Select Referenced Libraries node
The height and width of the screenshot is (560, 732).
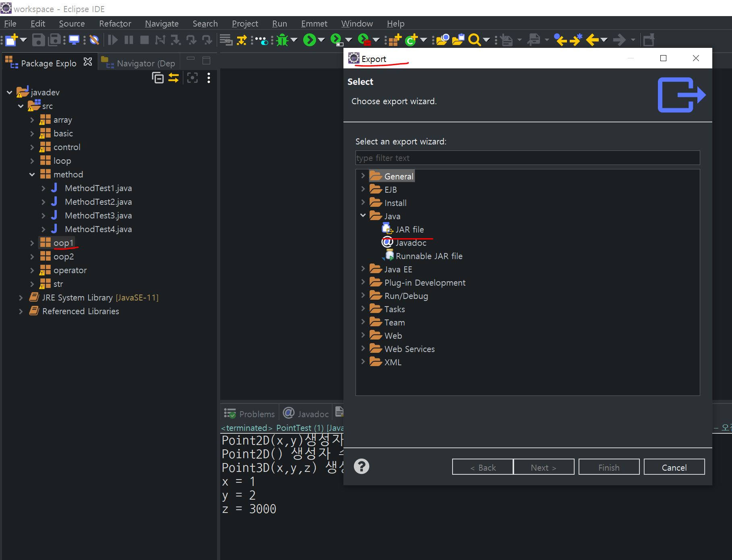point(81,311)
